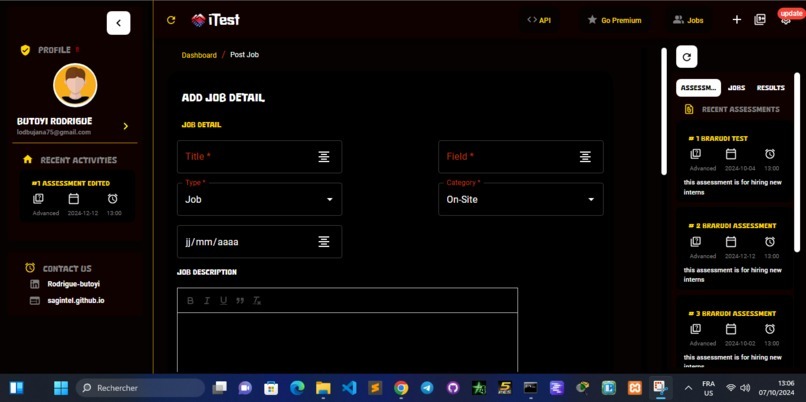The height and width of the screenshot is (402, 806).
Task: Click the verified shield icon next to Profile
Action: pos(25,50)
